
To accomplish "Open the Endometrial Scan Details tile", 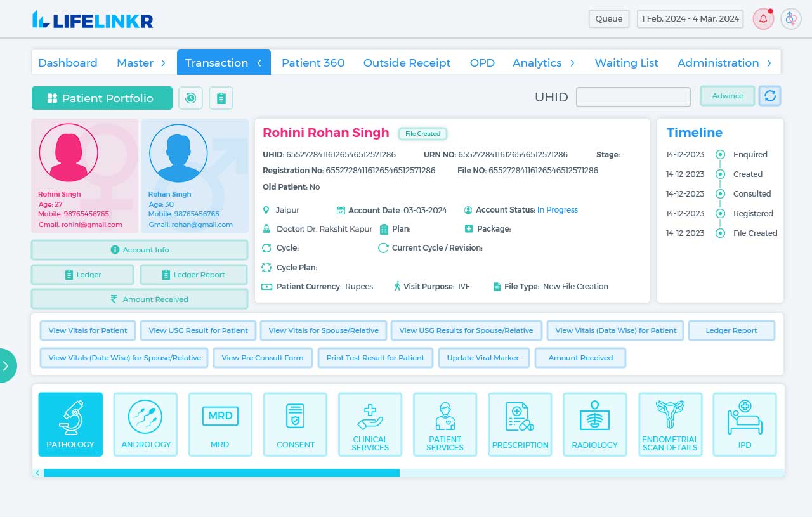I will 670,424.
